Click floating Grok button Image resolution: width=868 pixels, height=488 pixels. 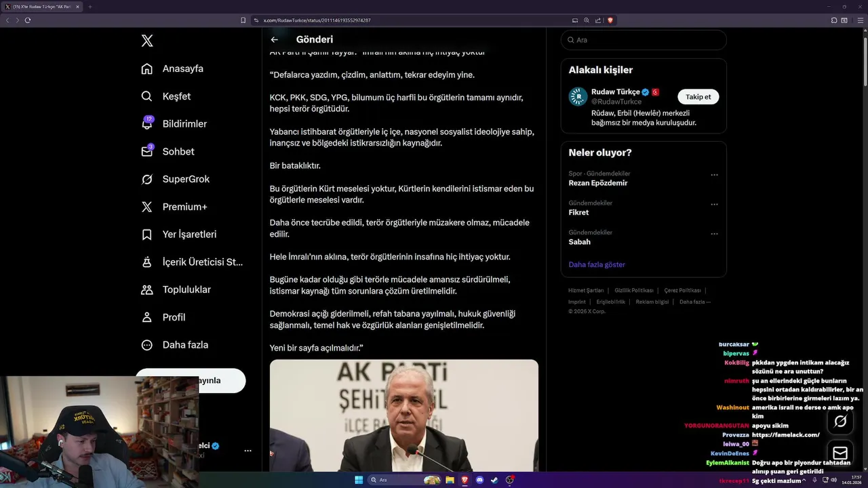[840, 422]
